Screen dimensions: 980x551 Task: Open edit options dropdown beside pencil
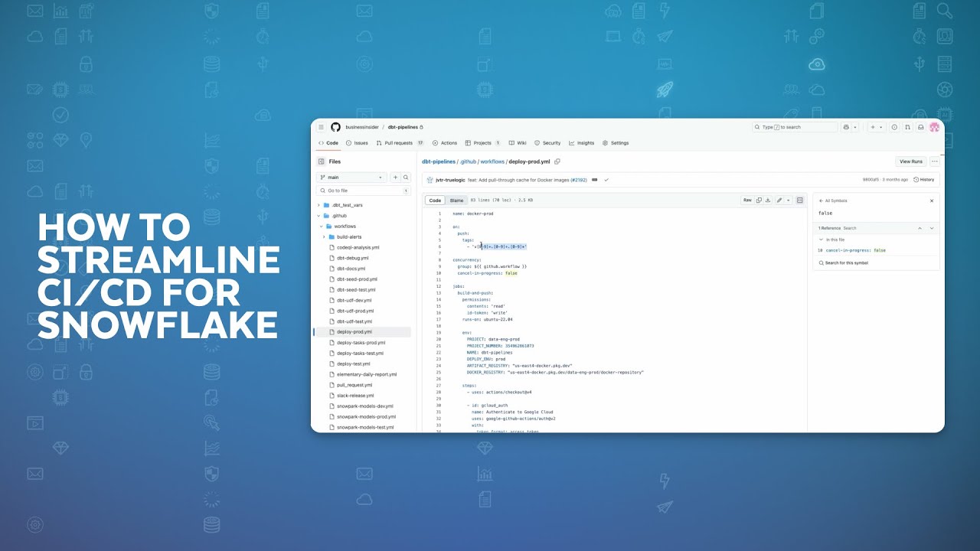(789, 200)
